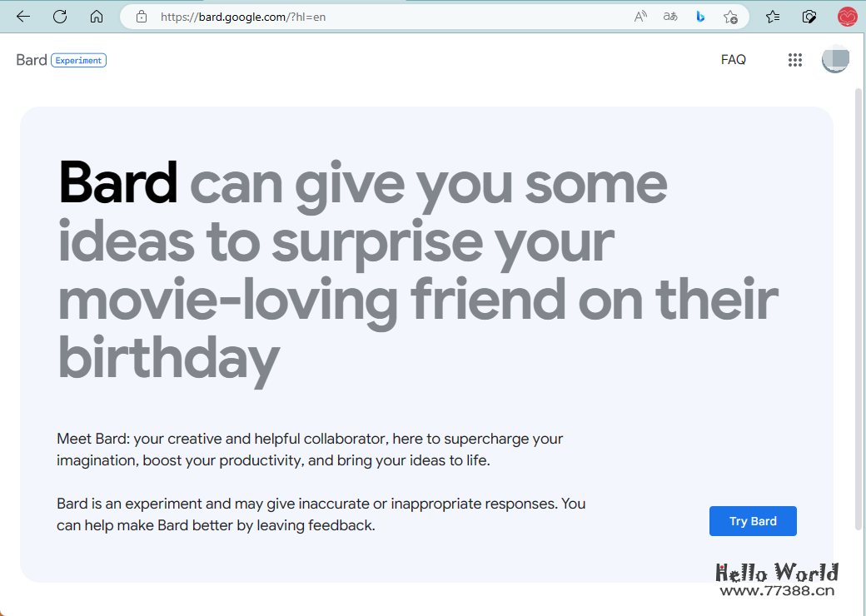Start a web capture
866x616 pixels.
tap(809, 16)
